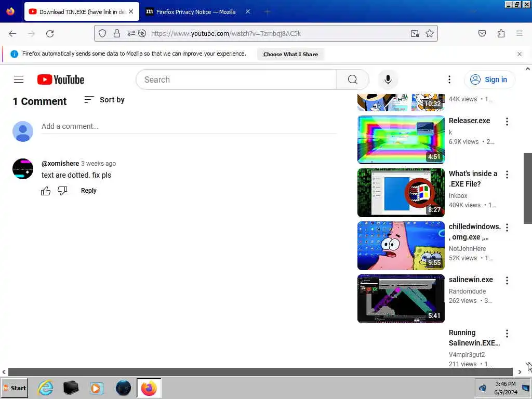Launch Internet Explorer from the taskbar
Screen dimensions: 532x399
[46, 388]
